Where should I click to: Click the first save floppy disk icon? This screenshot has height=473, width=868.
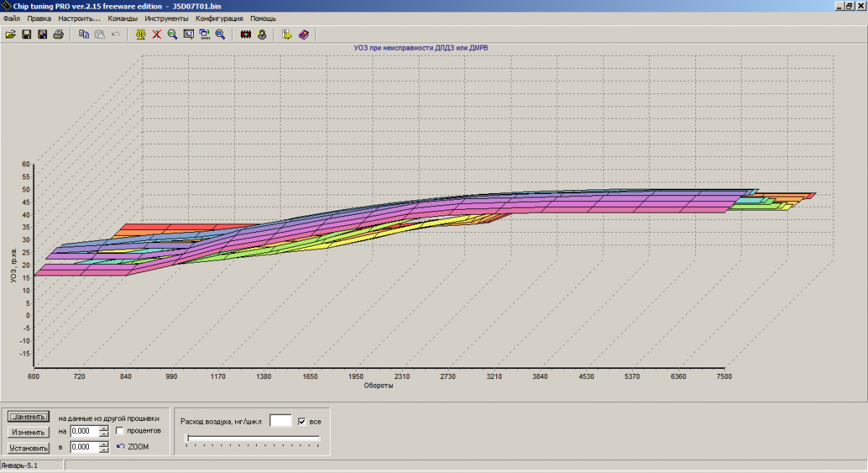point(26,34)
